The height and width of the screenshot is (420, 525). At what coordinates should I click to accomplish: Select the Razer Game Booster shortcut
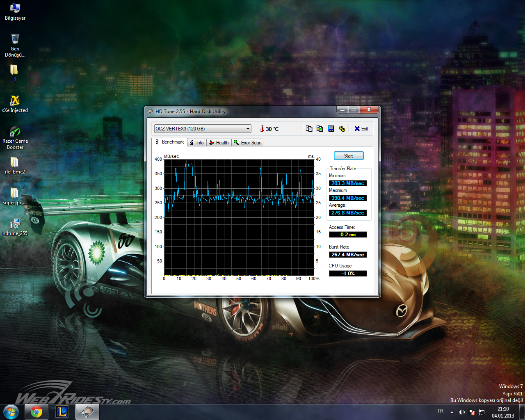click(x=15, y=137)
